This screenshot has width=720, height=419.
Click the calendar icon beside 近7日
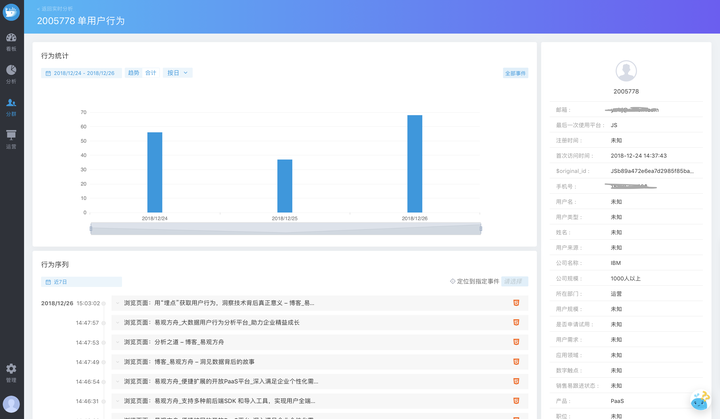[48, 282]
